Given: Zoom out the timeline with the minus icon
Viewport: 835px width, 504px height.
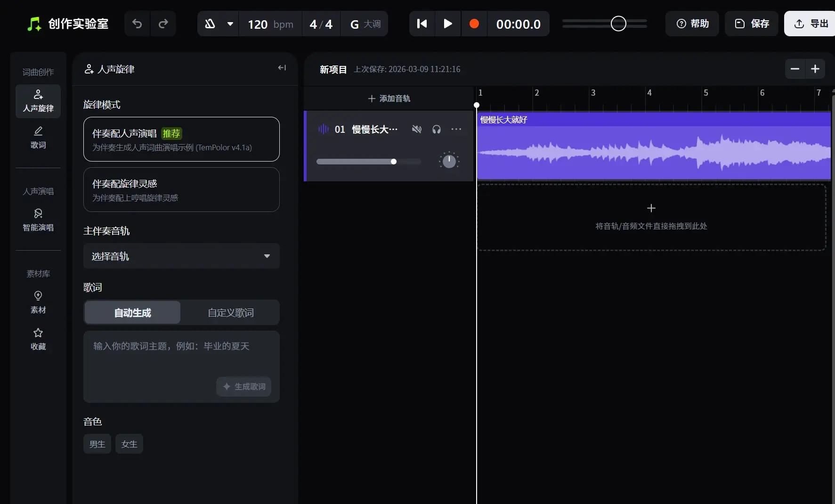Looking at the screenshot, I should [795, 69].
